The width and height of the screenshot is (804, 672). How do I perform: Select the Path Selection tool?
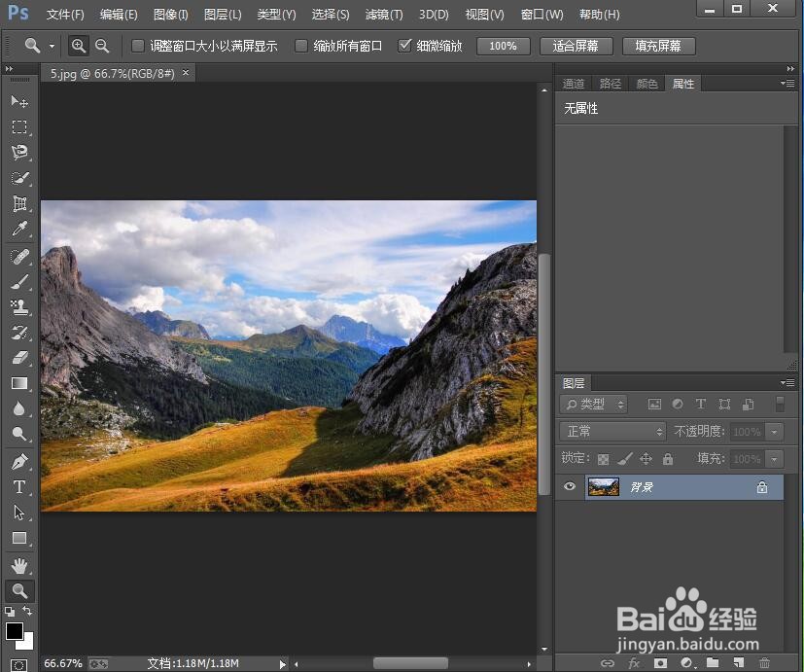tap(19, 513)
